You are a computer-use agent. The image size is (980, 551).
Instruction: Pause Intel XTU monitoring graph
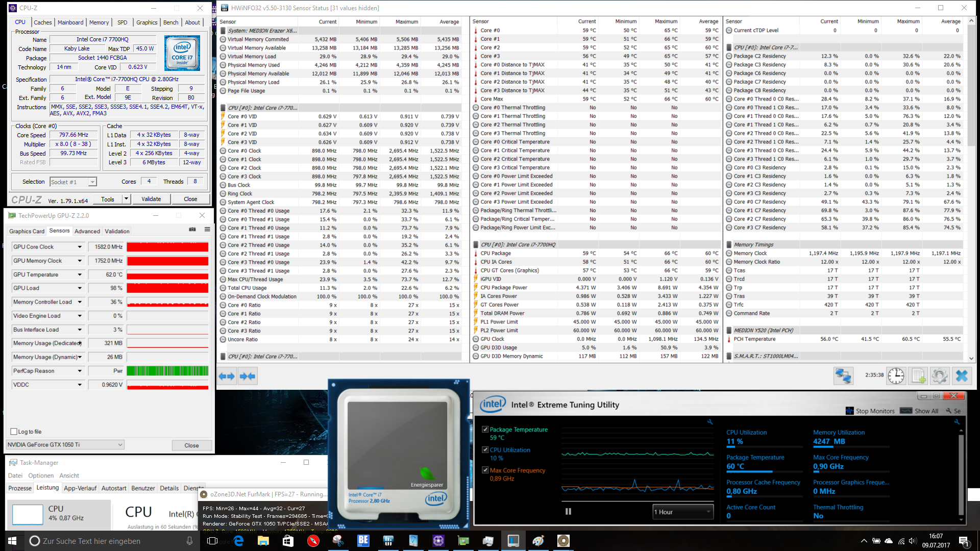568,511
